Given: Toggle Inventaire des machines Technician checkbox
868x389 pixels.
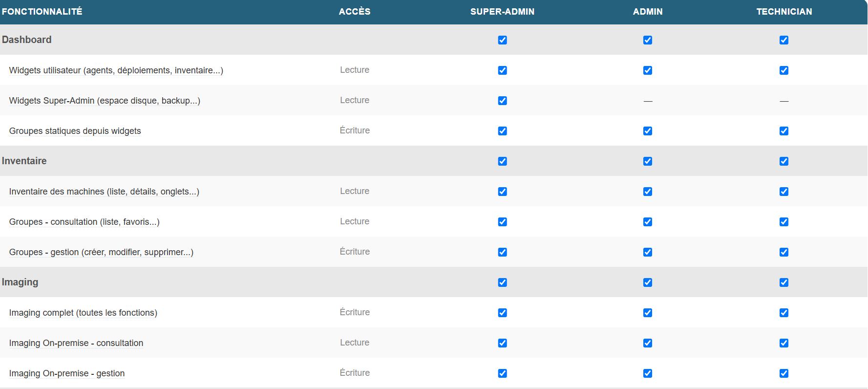Looking at the screenshot, I should point(784,192).
